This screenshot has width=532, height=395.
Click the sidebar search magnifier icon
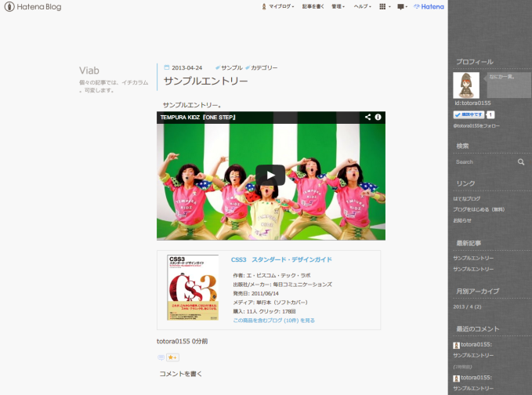[x=521, y=162]
